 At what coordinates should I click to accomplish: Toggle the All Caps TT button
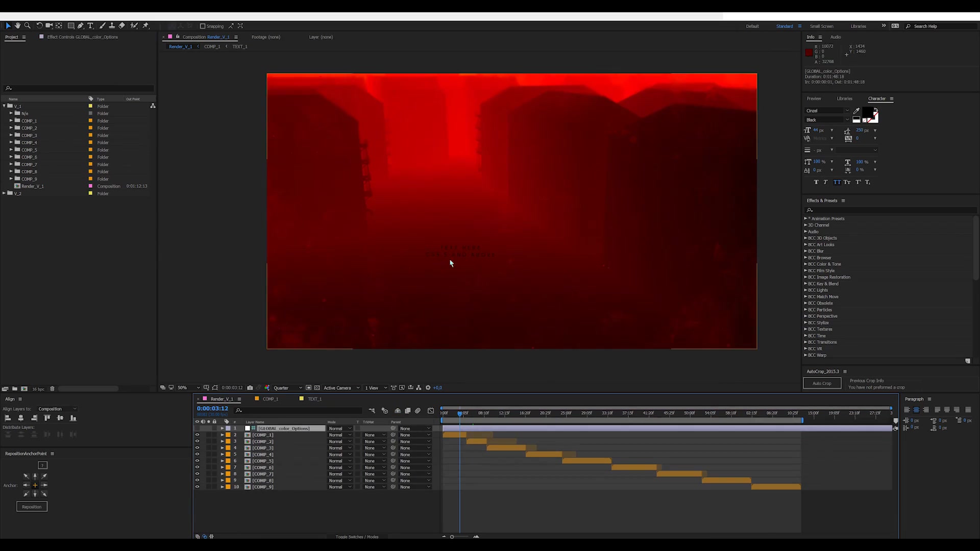pyautogui.click(x=837, y=182)
